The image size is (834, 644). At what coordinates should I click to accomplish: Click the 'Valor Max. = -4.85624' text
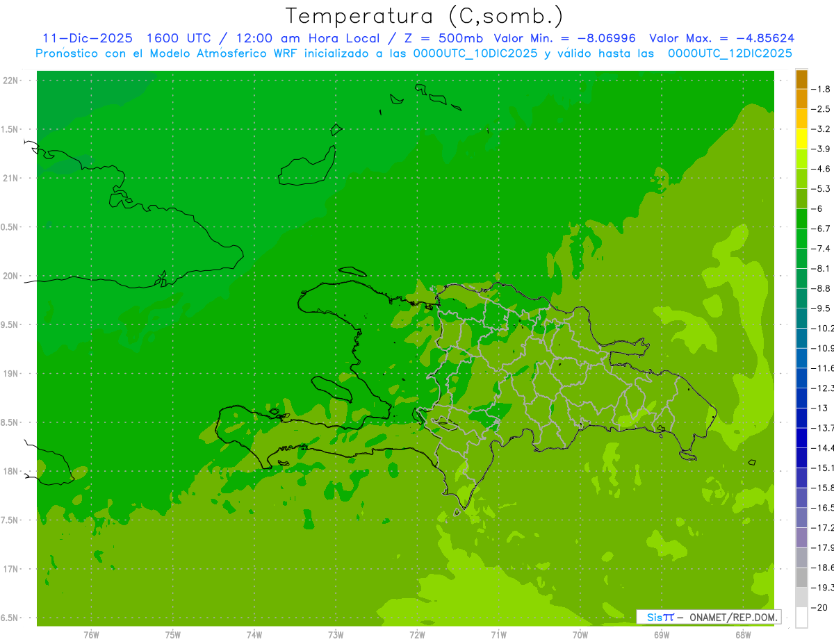tap(722, 38)
